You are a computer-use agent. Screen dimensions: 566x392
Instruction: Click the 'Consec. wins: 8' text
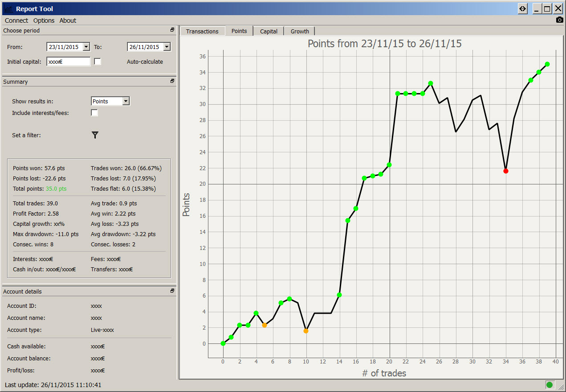(33, 245)
